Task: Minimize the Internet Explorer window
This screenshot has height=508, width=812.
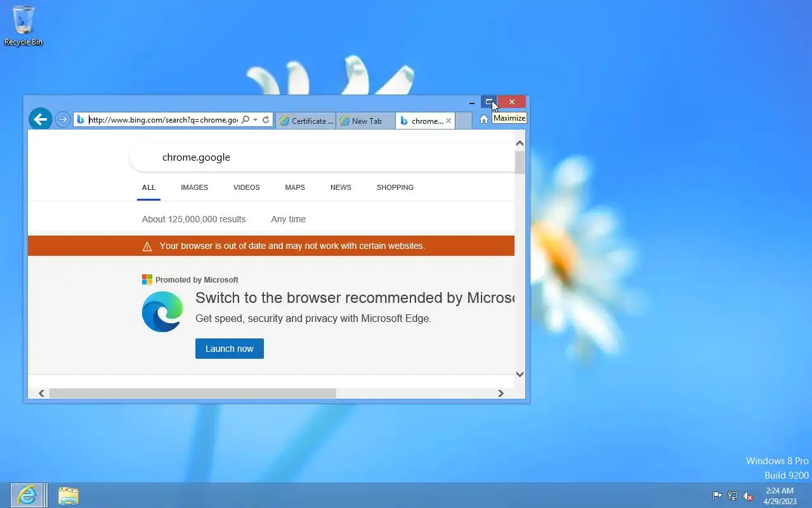Action: click(471, 102)
